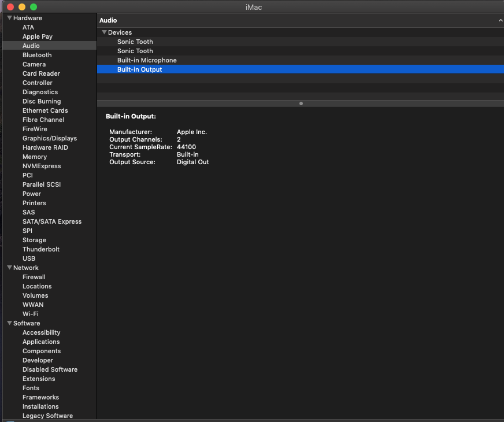Open Storage information
Screen dimensions: 504x422
click(34, 240)
